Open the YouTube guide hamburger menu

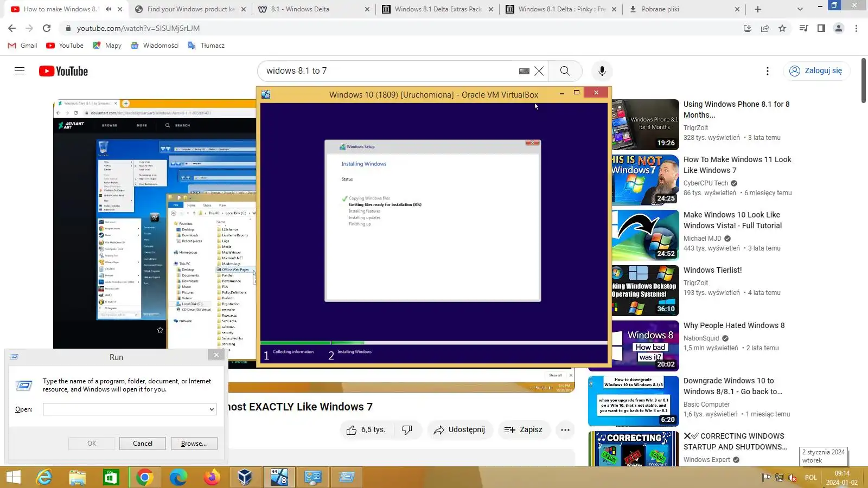pos(20,71)
